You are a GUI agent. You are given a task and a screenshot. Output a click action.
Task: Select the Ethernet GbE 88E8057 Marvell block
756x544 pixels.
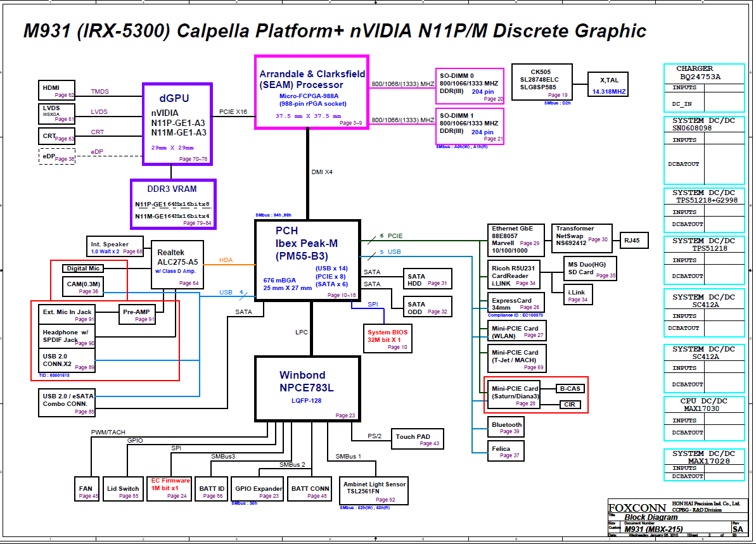click(516, 239)
